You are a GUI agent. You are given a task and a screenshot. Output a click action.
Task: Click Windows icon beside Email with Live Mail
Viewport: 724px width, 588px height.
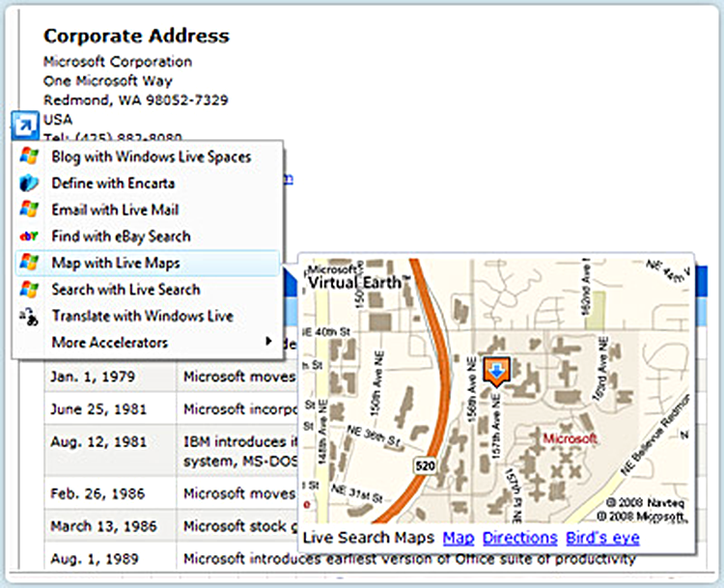(x=29, y=210)
